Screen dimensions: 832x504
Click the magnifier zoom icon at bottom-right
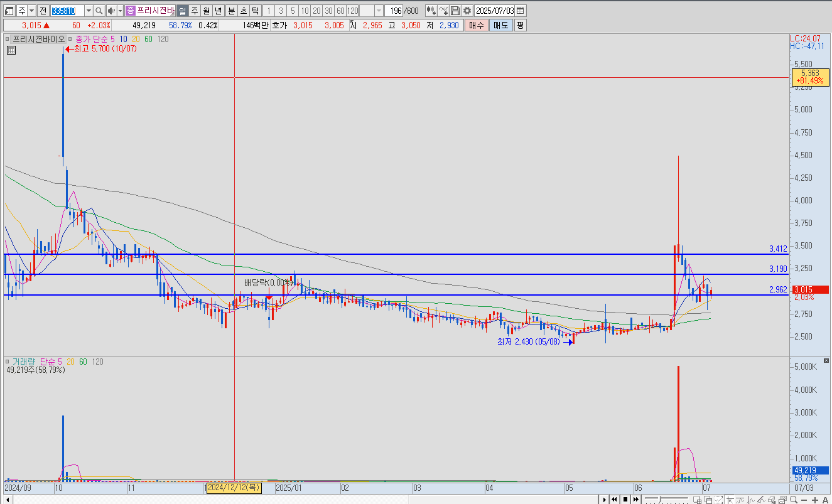click(x=794, y=499)
